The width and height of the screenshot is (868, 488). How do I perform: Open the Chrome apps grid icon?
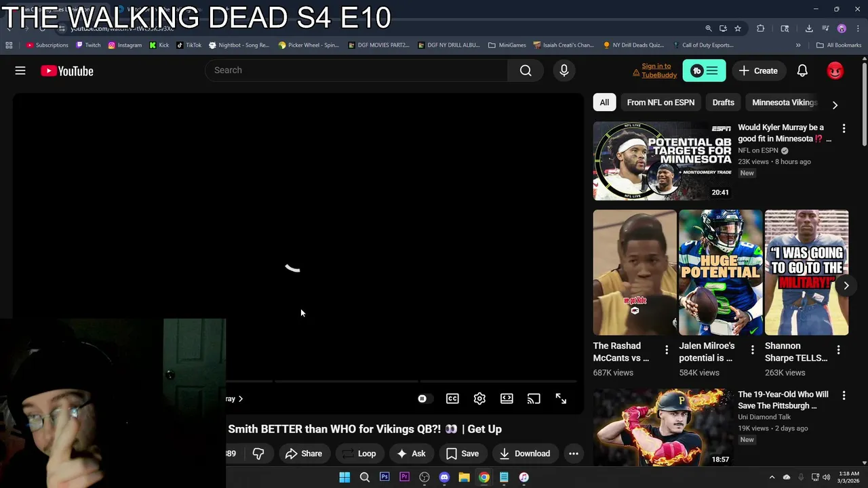click(x=9, y=45)
